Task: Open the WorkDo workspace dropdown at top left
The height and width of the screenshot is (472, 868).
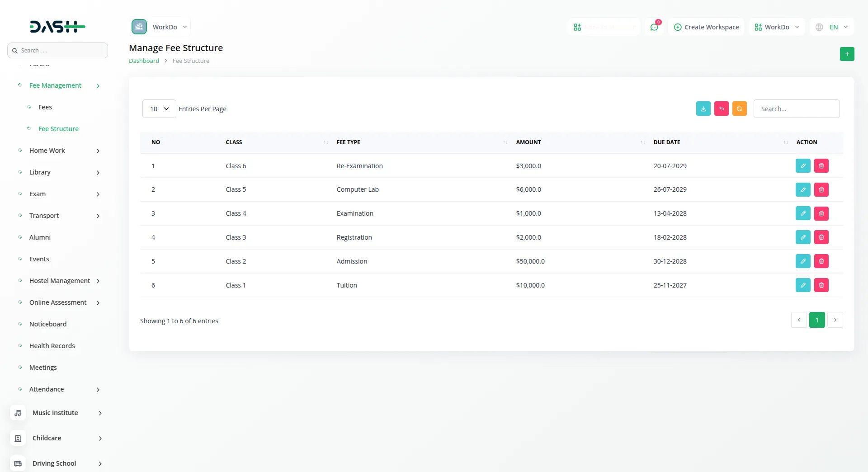Action: tap(160, 27)
